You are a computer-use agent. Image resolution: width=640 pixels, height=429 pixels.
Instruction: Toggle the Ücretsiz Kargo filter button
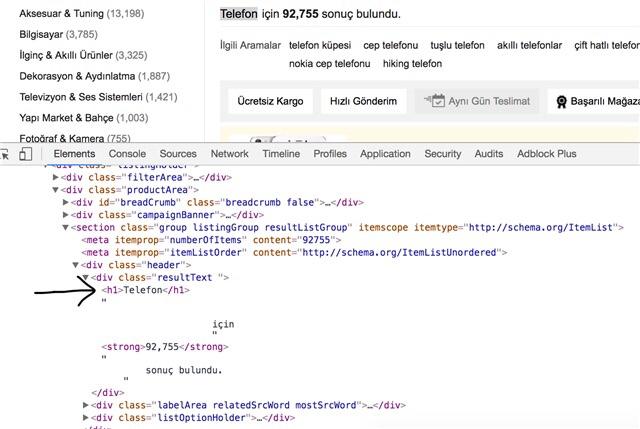[x=270, y=101]
